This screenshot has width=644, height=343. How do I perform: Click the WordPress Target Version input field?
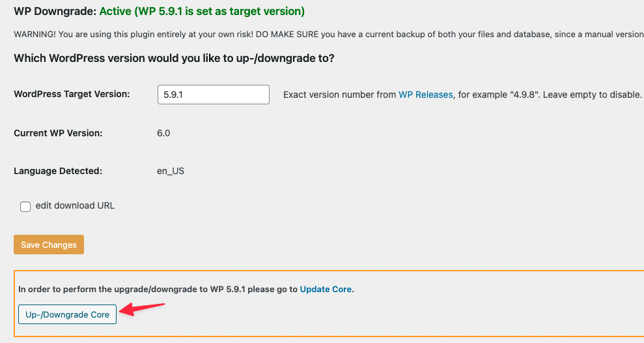coord(213,95)
